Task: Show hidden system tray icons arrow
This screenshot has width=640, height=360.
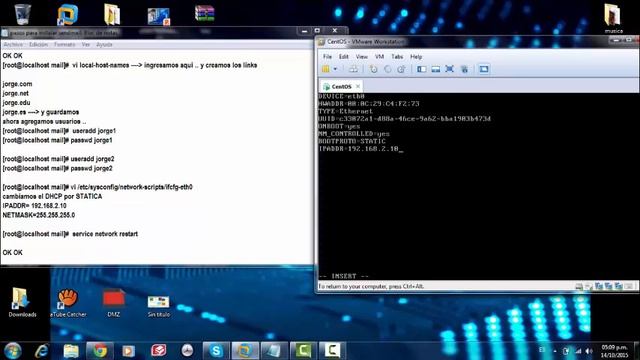Action: pos(555,351)
